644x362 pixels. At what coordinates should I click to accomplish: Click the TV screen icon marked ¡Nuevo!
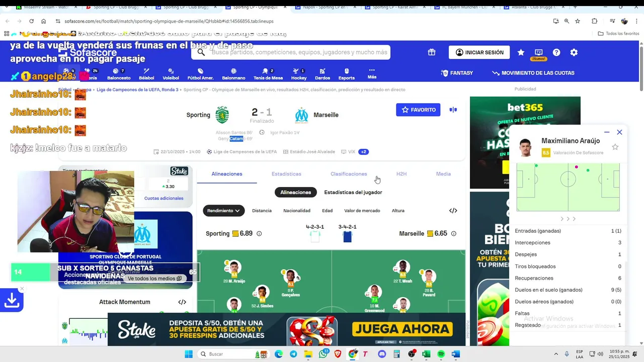[539, 52]
